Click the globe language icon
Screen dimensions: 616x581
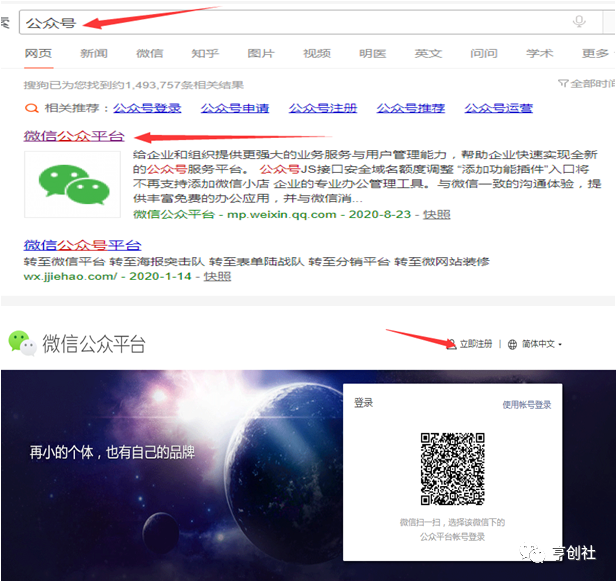click(512, 345)
